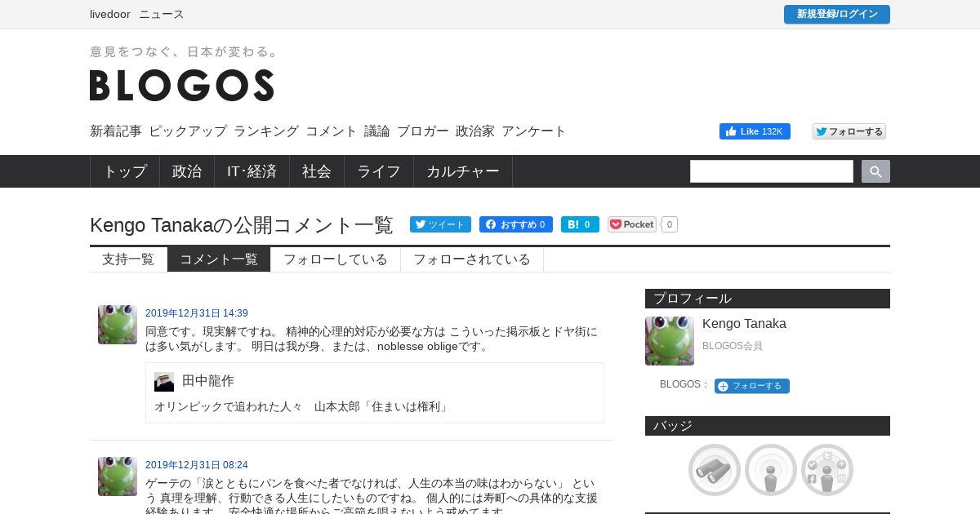Click the Facebook Like 132K button
980x514 pixels.
pyautogui.click(x=755, y=131)
